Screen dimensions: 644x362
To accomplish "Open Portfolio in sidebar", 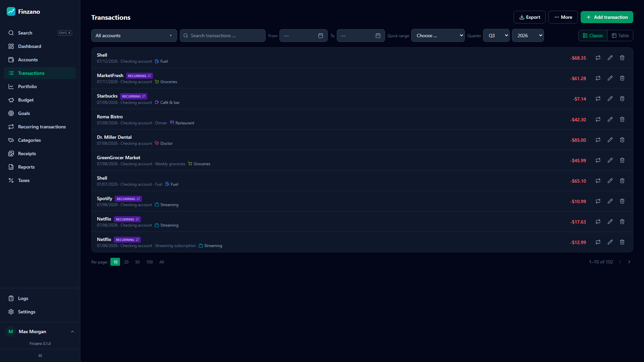I will pos(40,86).
